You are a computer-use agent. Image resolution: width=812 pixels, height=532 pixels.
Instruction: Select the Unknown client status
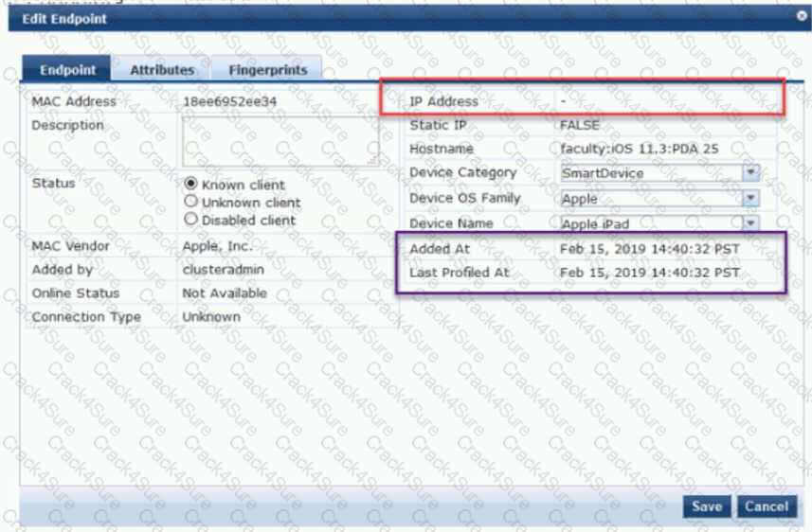pos(190,202)
